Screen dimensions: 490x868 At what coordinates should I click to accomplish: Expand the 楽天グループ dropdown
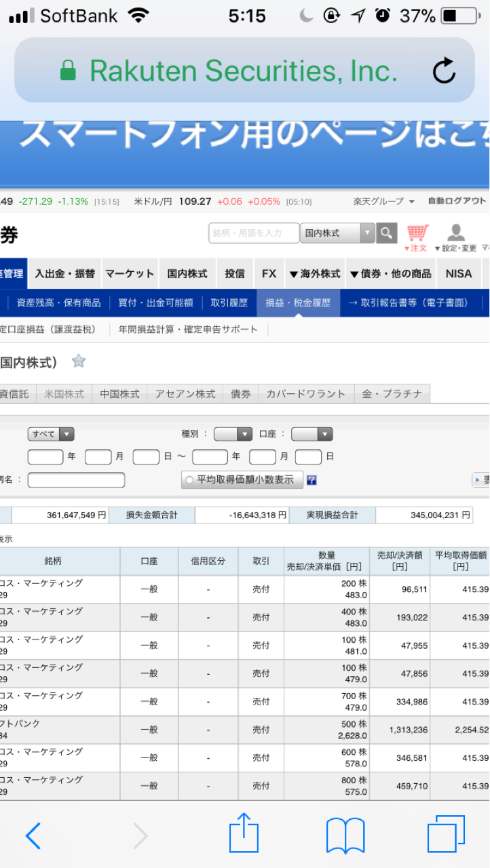pos(384,201)
